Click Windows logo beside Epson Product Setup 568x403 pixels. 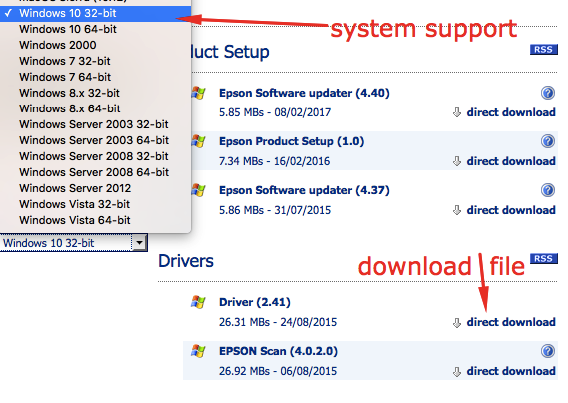(x=198, y=141)
